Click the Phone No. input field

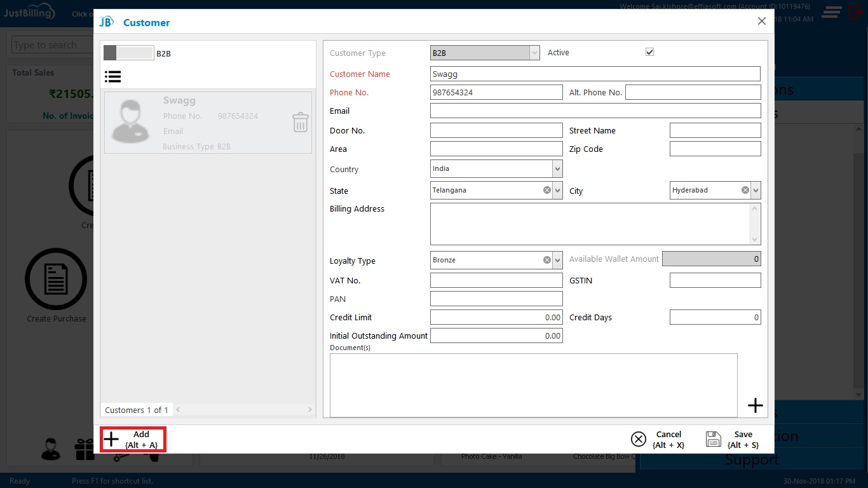click(x=496, y=92)
